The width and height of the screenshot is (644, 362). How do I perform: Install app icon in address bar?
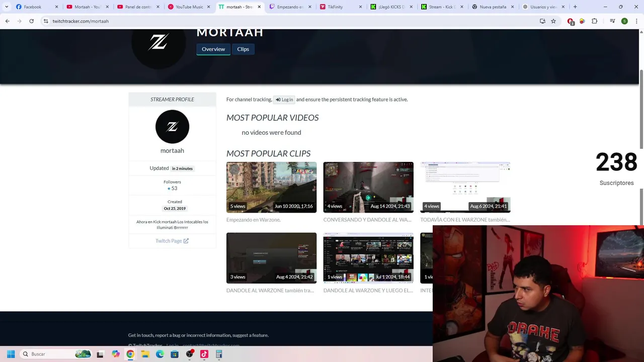(x=542, y=21)
